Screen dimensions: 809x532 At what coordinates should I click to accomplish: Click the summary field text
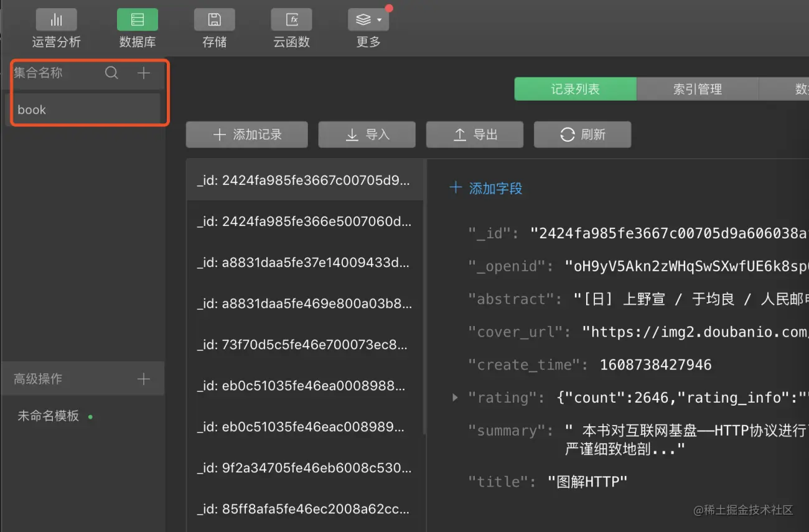(x=686, y=439)
